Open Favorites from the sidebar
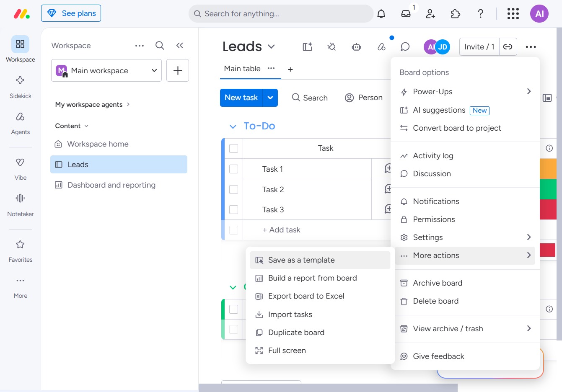Screen dimensions: 562x392 pyautogui.click(x=20, y=251)
